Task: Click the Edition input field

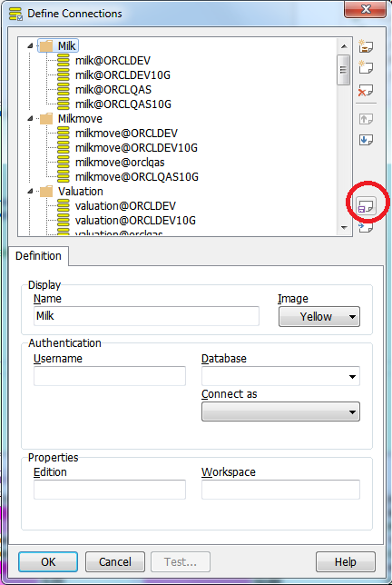Action: pyautogui.click(x=110, y=490)
